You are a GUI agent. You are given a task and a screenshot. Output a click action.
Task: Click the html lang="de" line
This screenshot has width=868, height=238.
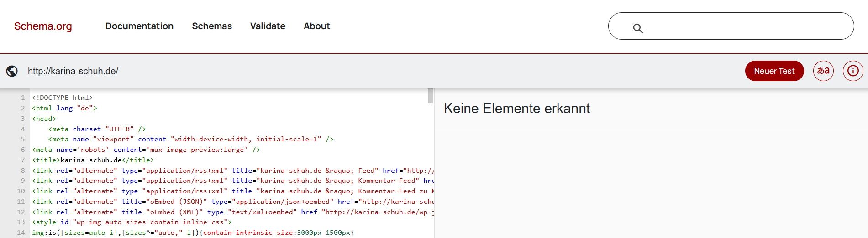(x=64, y=108)
